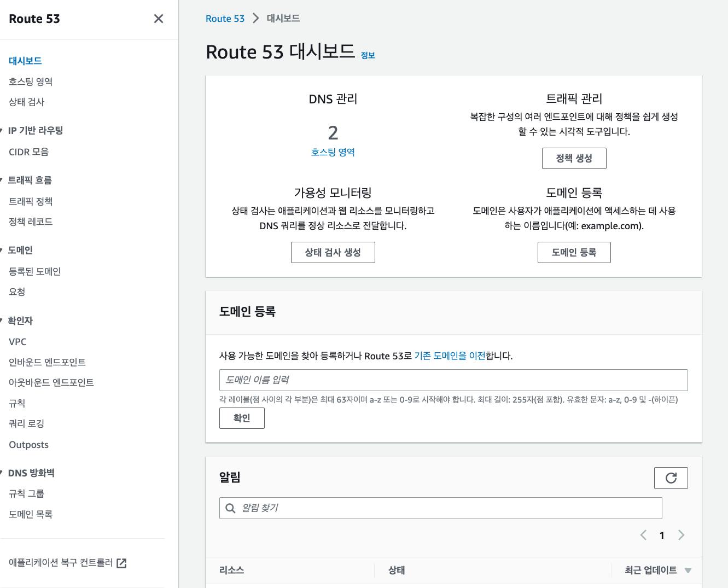728x588 pixels.
Task: Open 등록된 도메인 in the sidebar
Action: [34, 271]
